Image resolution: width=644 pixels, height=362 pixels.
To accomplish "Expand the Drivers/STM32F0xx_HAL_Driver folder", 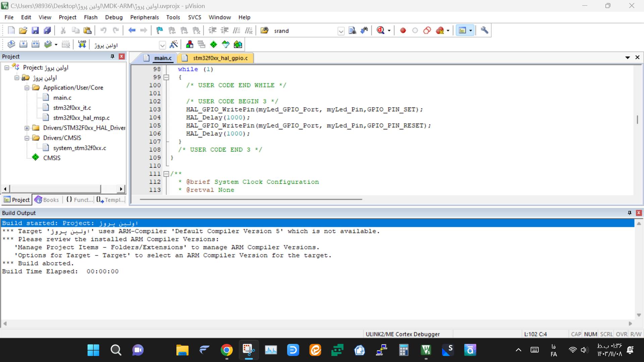I will 26,128.
